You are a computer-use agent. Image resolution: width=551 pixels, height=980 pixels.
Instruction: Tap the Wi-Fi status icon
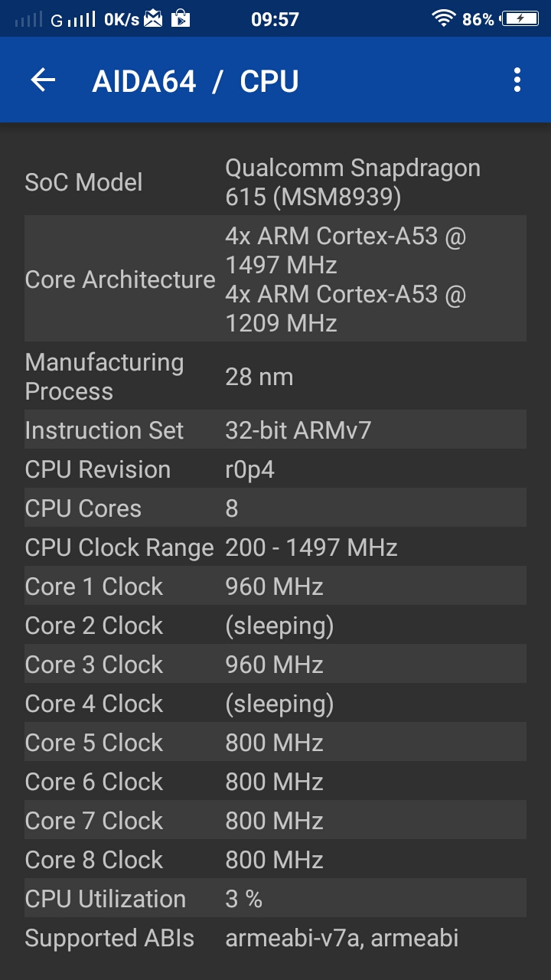pyautogui.click(x=443, y=18)
